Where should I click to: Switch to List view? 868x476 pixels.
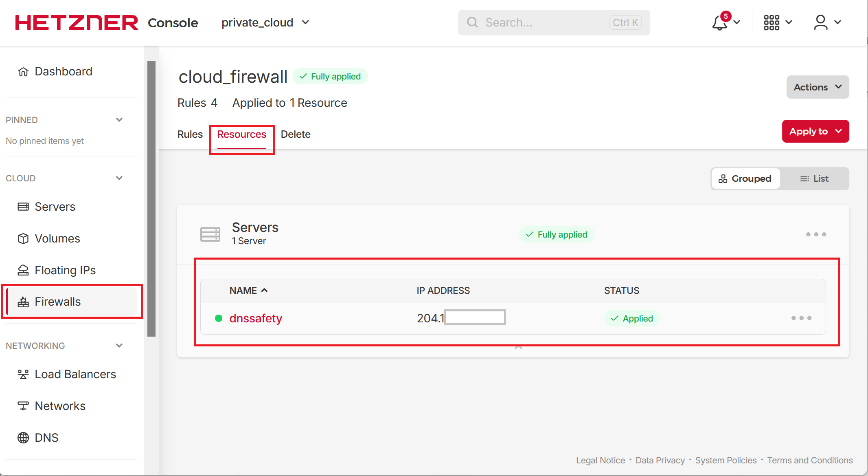(x=814, y=178)
